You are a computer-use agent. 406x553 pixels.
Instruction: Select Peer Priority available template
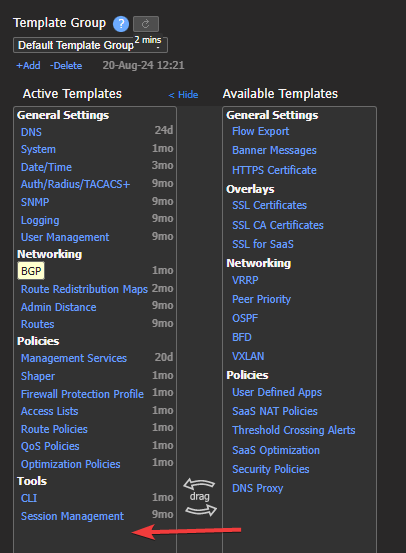tap(261, 299)
